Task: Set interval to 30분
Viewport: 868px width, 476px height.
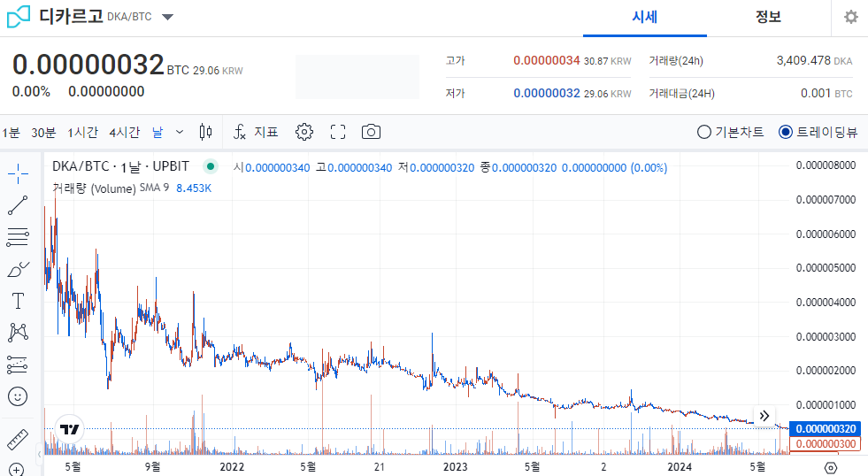Action: coord(43,133)
